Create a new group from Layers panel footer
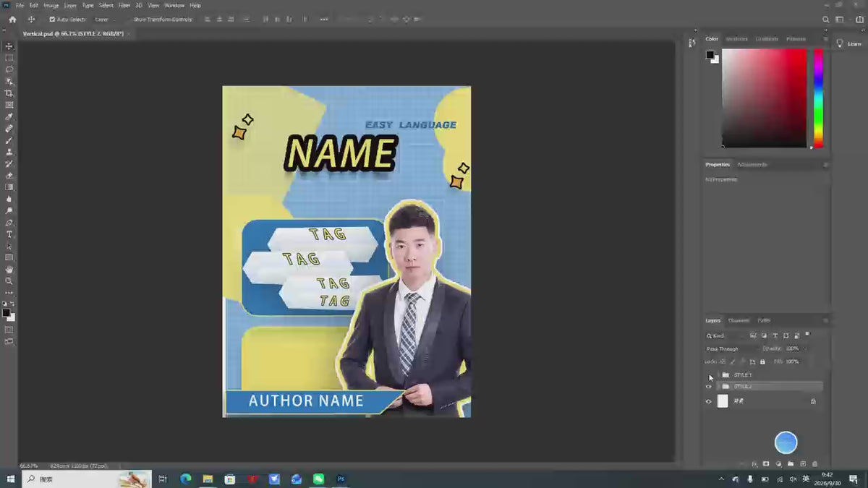Screen dimensions: 868x488 pyautogui.click(x=791, y=463)
